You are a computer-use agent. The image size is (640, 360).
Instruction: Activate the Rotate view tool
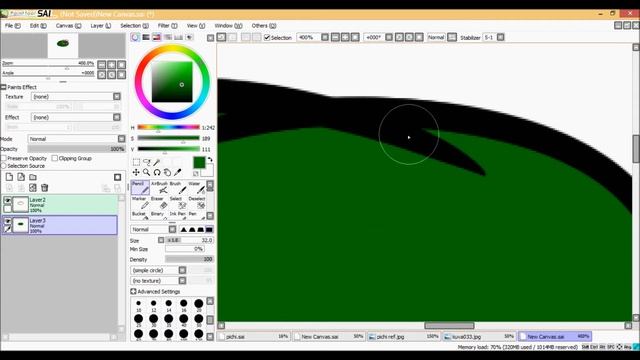click(x=157, y=173)
